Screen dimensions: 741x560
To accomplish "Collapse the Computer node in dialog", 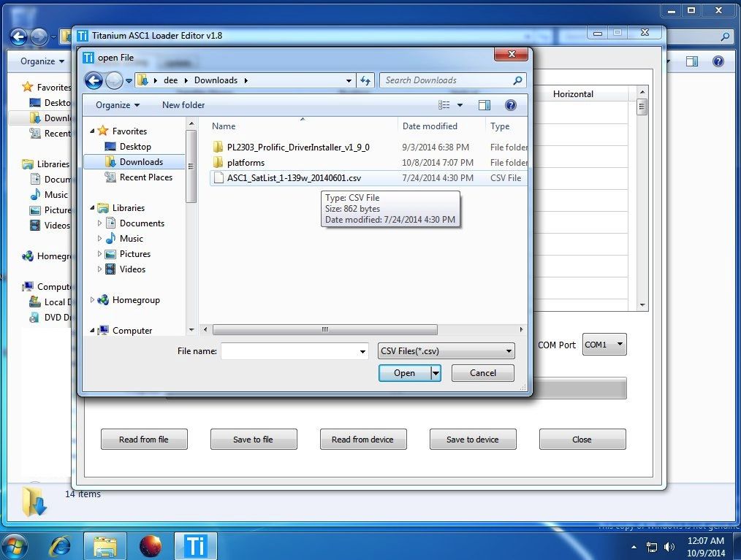I will [x=92, y=331].
